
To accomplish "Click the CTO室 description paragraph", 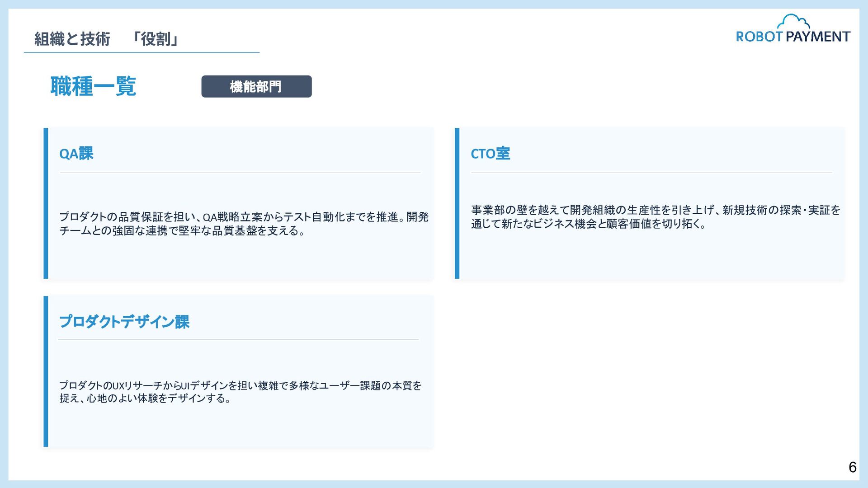I will 655,217.
